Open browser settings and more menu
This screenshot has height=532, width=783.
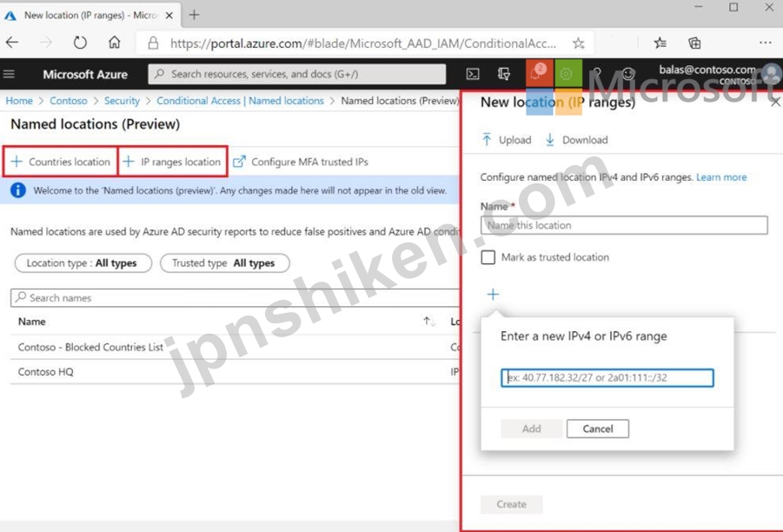tap(765, 43)
